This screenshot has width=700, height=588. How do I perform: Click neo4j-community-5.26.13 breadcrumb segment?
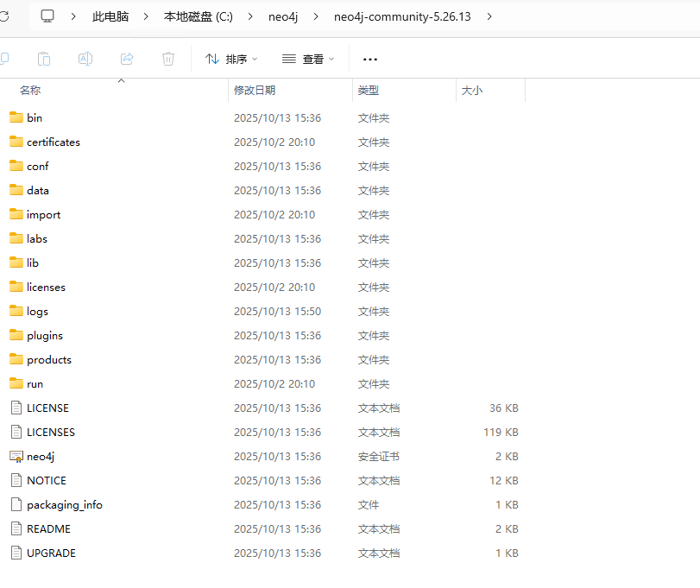tap(402, 16)
